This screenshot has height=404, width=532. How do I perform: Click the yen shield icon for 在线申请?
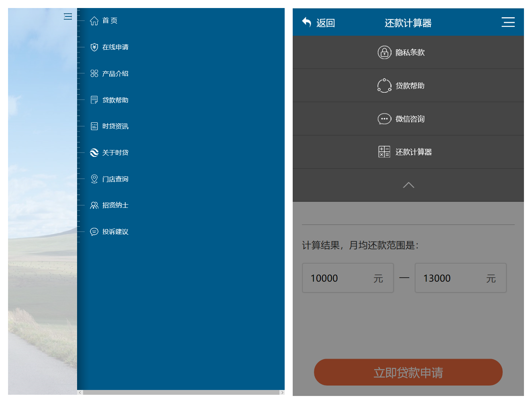coord(94,47)
